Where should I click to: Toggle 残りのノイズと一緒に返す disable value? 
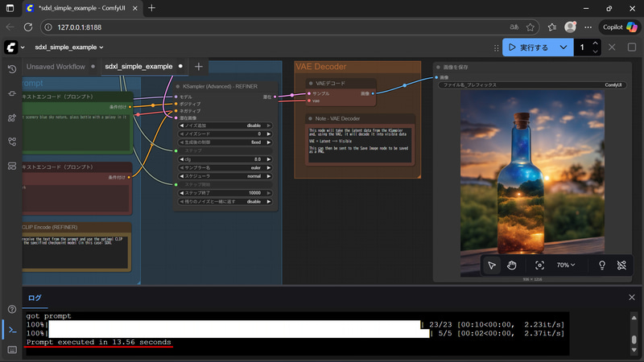[225, 202]
